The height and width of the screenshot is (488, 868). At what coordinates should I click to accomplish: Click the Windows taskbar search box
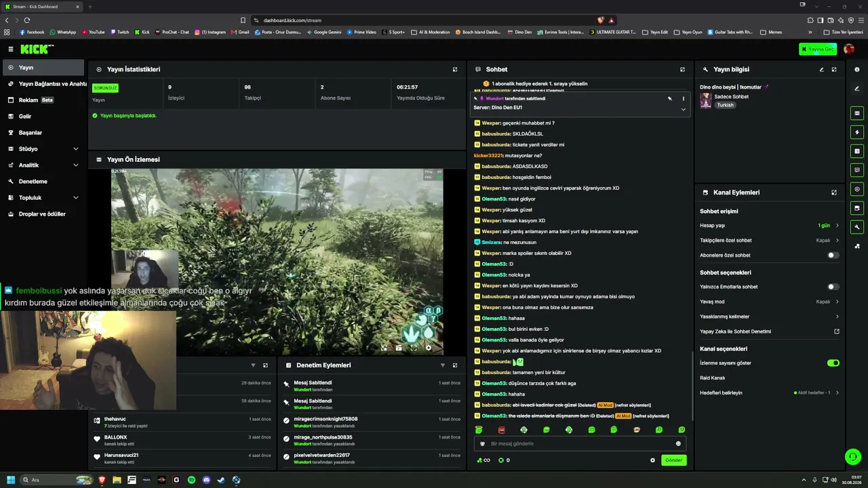[56, 480]
